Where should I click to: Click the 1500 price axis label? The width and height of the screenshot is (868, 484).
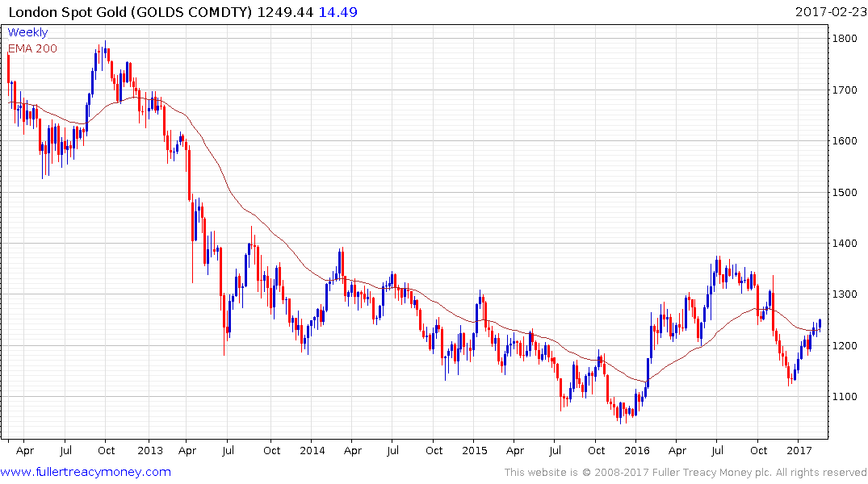(845, 193)
